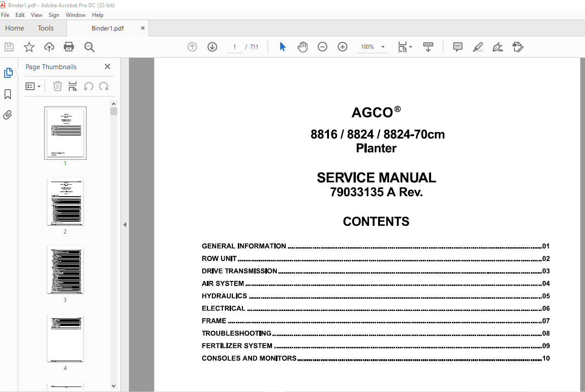Click the Edit/stamp tool icon

(x=518, y=47)
